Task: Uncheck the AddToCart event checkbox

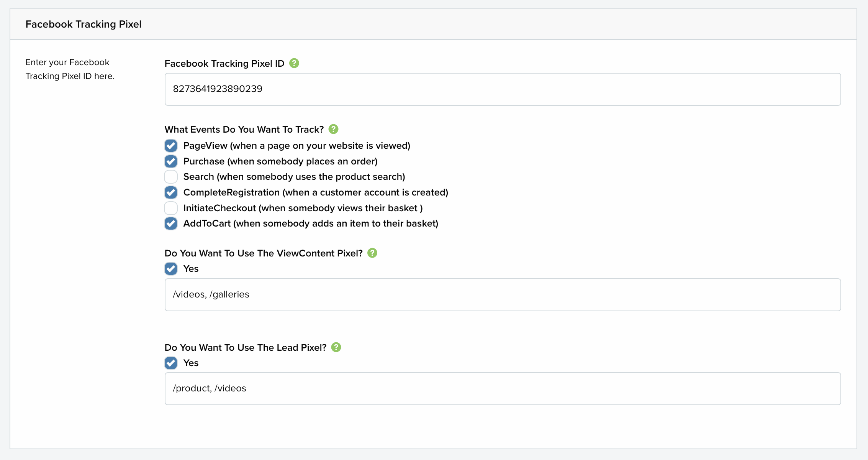Action: [x=171, y=223]
